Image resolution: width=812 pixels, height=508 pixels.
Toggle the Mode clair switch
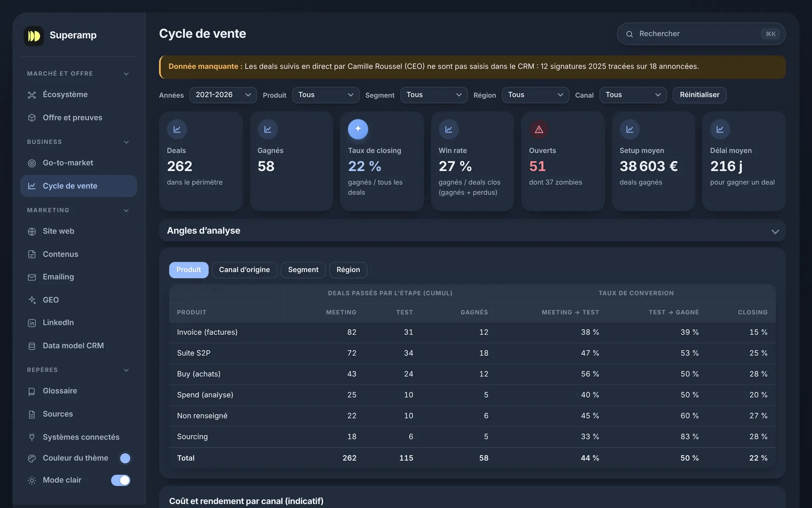click(121, 480)
